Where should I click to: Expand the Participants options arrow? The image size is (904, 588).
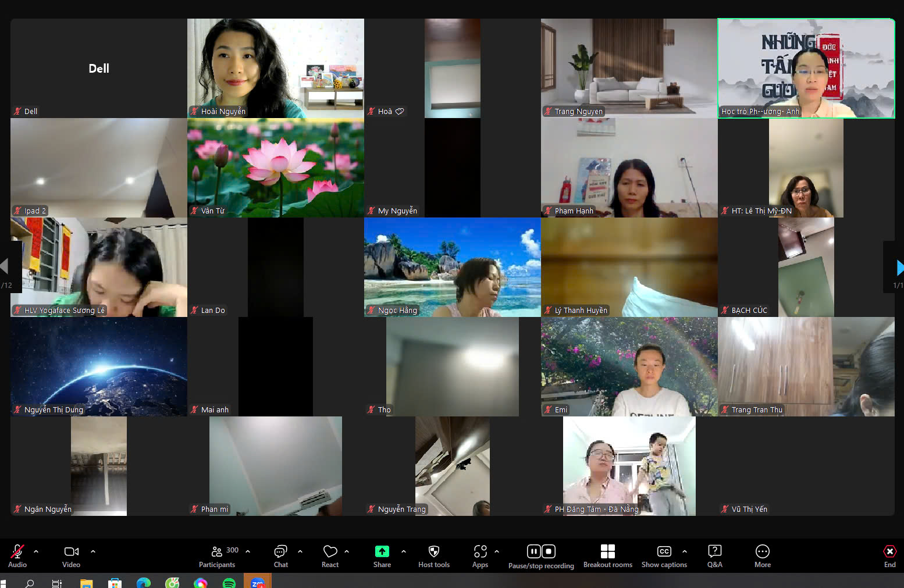(x=248, y=551)
